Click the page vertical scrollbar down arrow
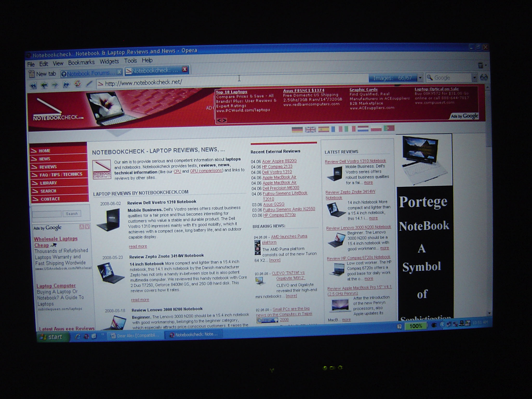 [489, 314]
